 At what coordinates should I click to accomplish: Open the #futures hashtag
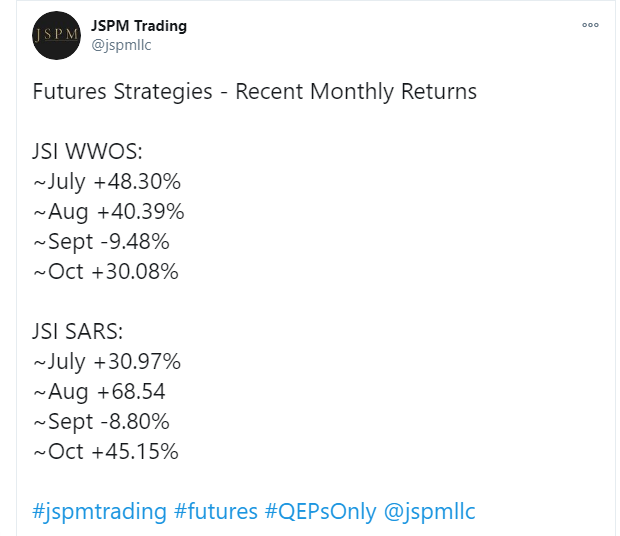click(216, 511)
